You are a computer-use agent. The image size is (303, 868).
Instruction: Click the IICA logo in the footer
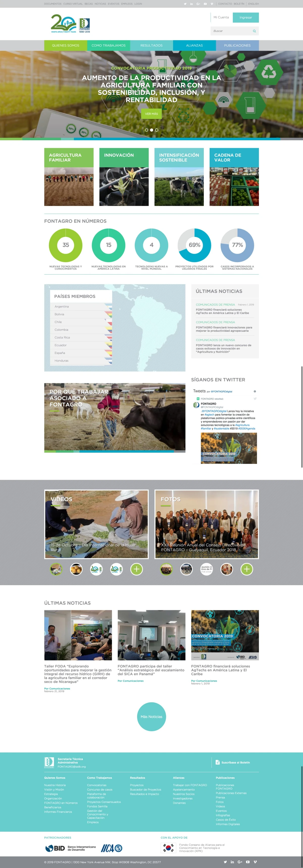pyautogui.click(x=112, y=848)
